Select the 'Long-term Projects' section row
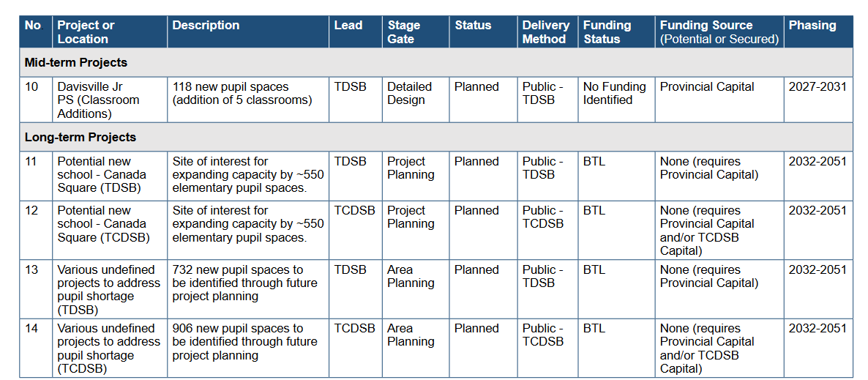The image size is (868, 380). coord(81,138)
